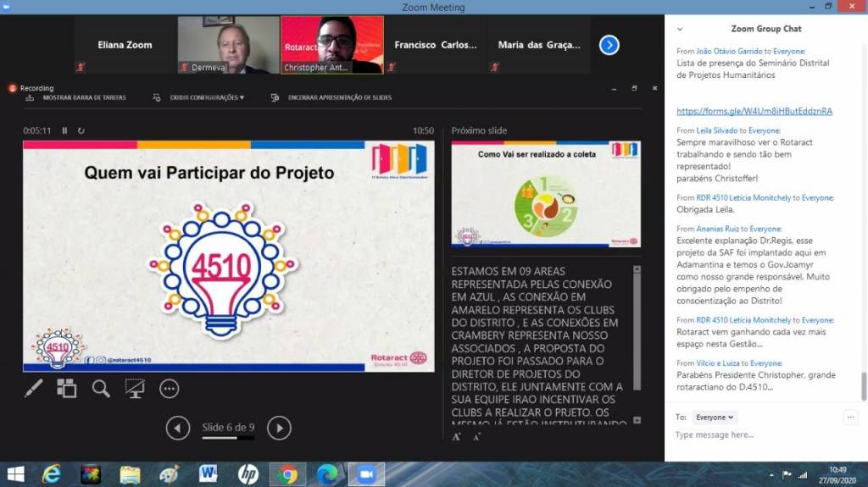Open the forms.gle attendance link
Screen dimensions: 868x487
754,111
